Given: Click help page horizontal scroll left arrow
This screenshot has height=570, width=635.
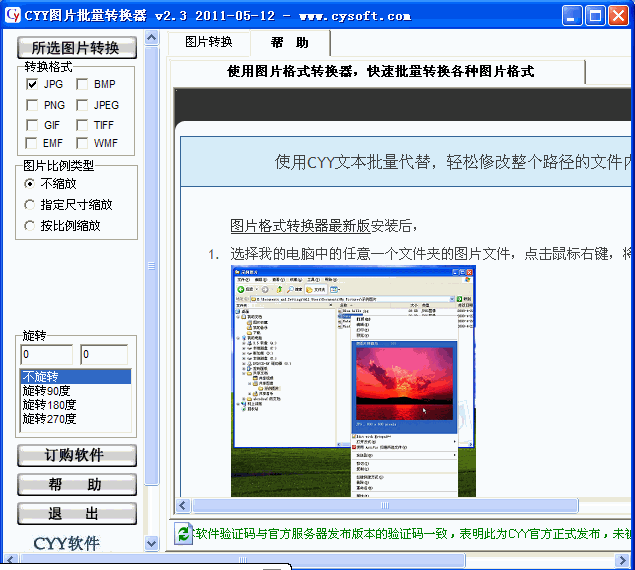Looking at the screenshot, I should click(x=182, y=505).
